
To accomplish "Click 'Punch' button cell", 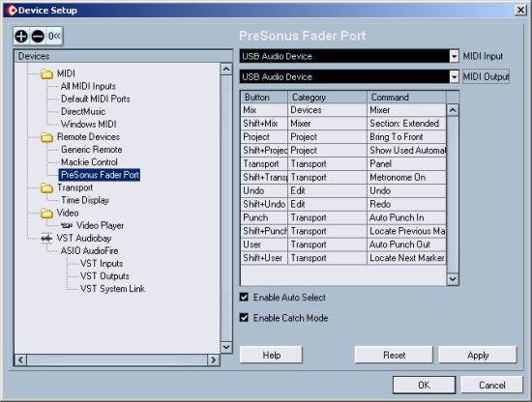I will point(264,217).
